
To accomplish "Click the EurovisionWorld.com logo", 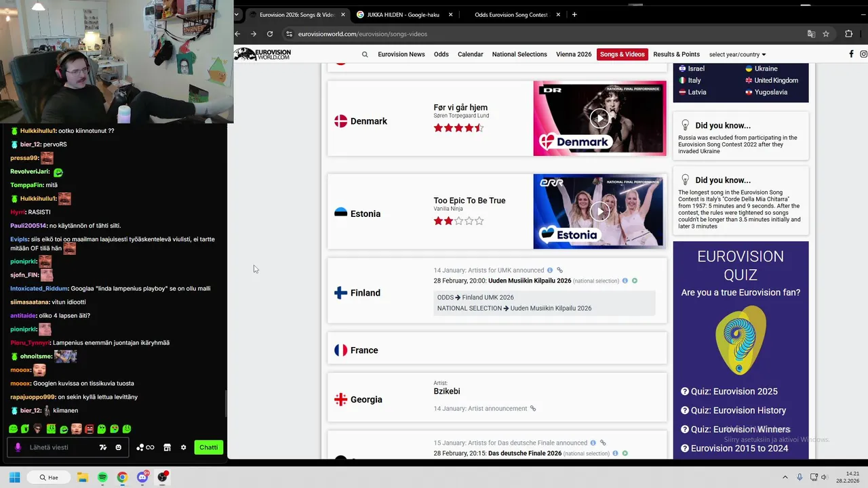I will point(262,54).
